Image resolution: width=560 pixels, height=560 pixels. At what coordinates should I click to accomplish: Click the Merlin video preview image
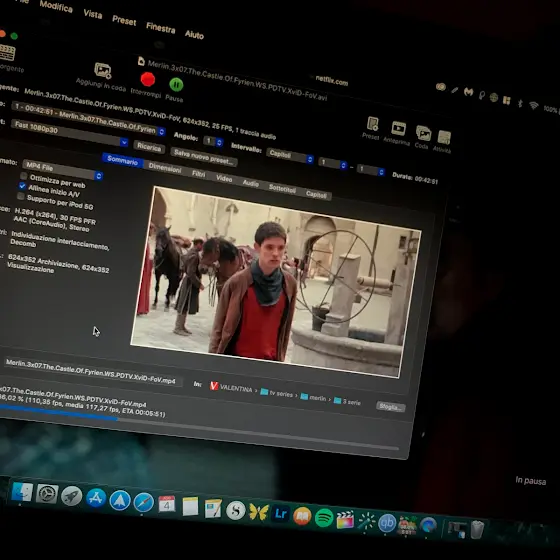pos(276,282)
